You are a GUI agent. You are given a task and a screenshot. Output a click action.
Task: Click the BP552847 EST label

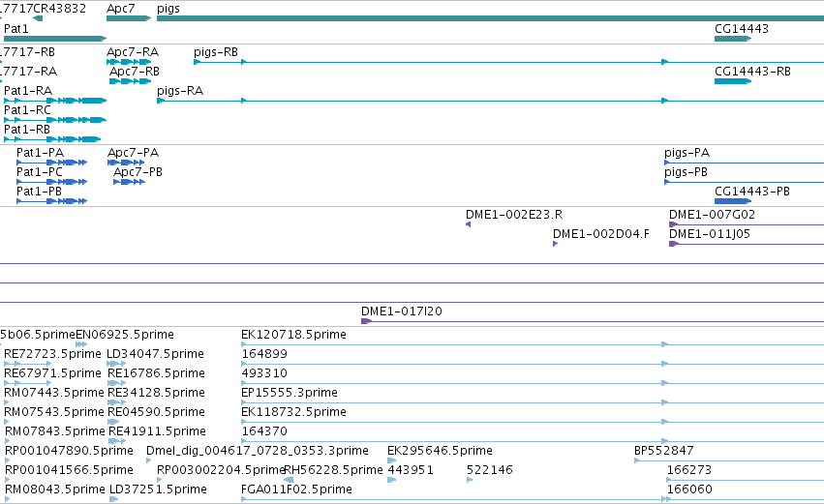click(x=663, y=451)
